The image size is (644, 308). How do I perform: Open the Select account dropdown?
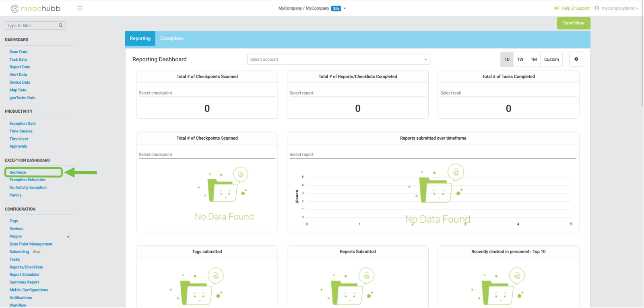(x=338, y=60)
